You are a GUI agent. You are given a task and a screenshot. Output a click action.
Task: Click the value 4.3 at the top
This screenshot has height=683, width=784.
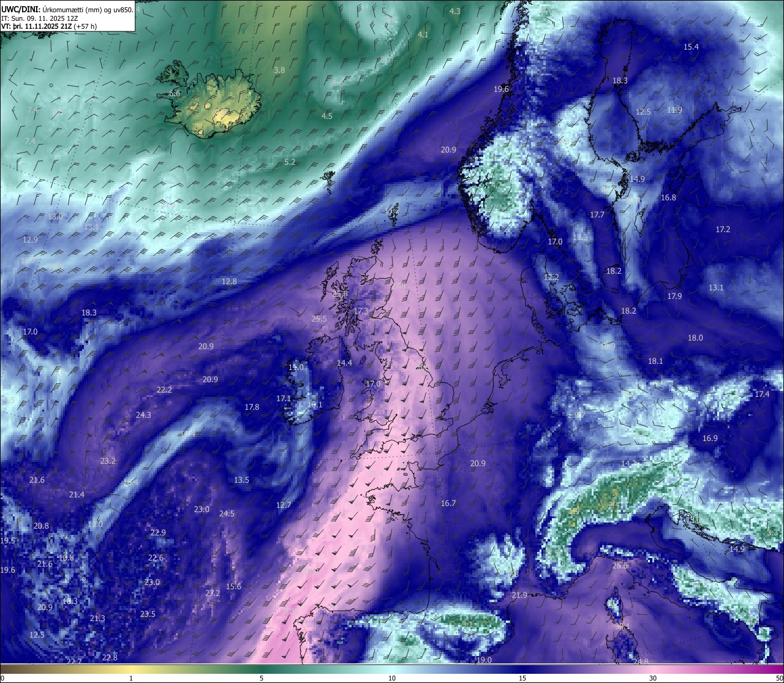click(455, 12)
